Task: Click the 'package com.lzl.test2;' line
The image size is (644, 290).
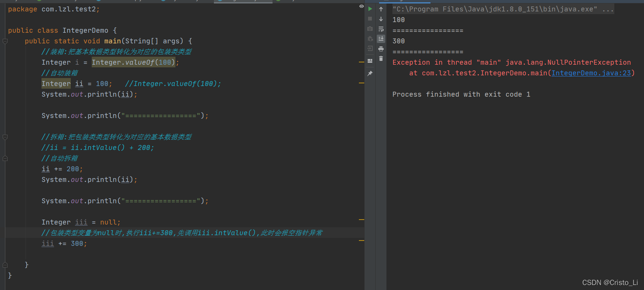Action: [54, 9]
